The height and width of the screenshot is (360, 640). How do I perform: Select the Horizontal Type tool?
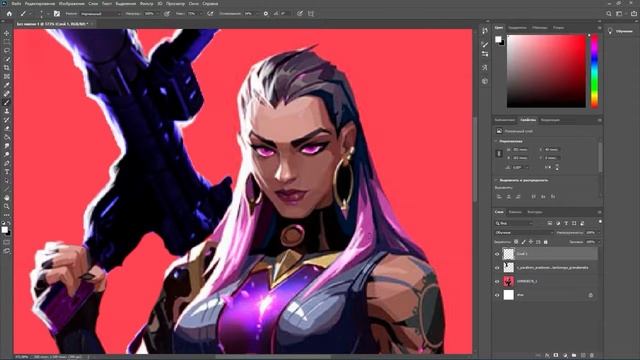[7, 172]
